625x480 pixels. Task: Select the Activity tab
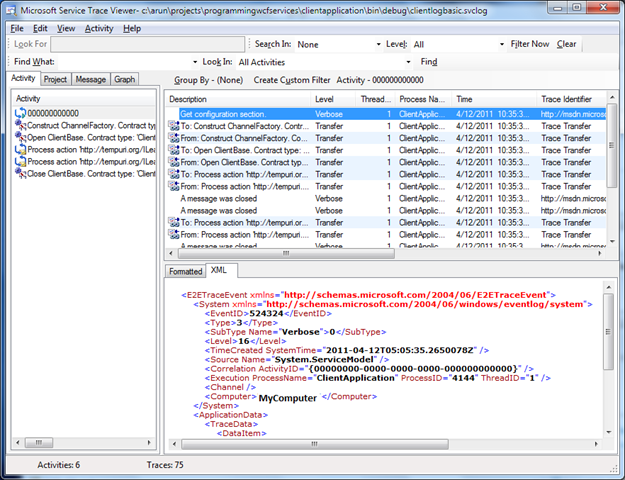[x=23, y=78]
